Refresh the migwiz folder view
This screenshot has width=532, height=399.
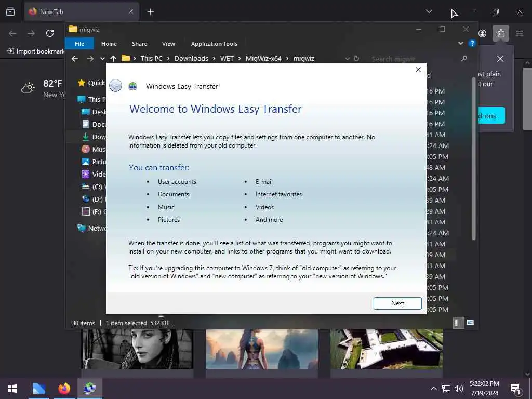point(356,58)
